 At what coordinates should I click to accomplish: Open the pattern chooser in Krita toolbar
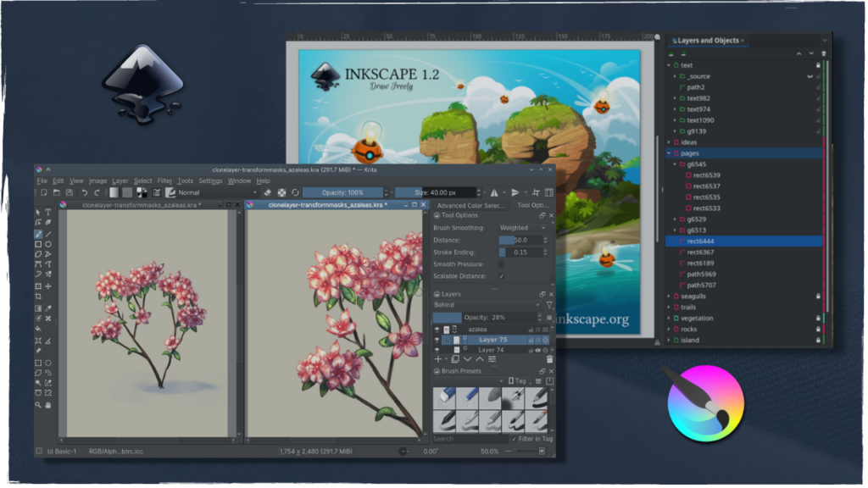(x=127, y=192)
